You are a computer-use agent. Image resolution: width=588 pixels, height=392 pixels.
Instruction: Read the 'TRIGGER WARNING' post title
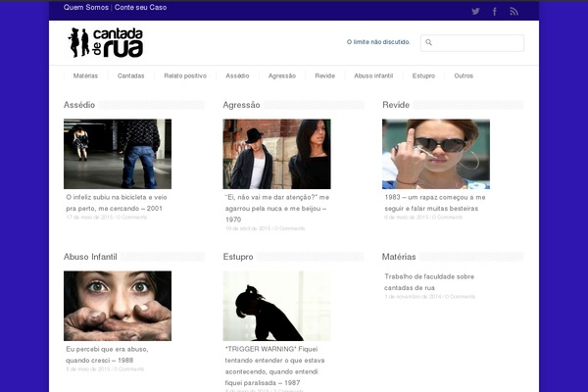pyautogui.click(x=274, y=366)
